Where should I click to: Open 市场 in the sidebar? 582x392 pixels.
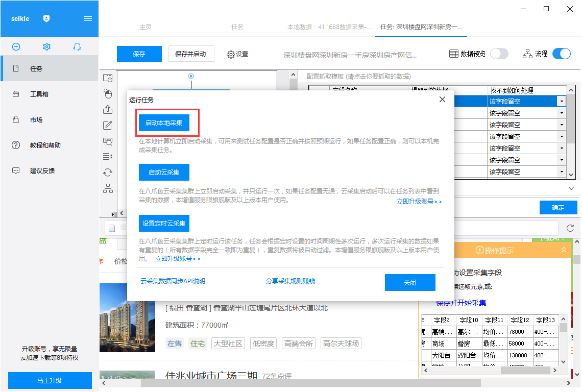click(50, 120)
